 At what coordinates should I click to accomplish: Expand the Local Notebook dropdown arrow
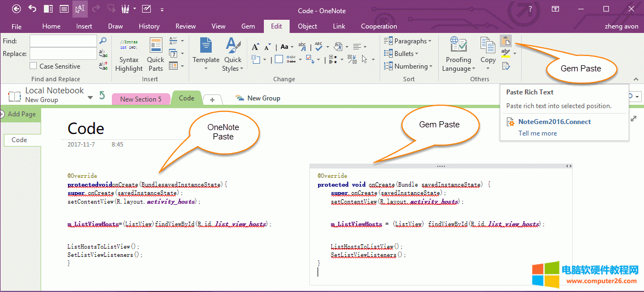click(90, 98)
